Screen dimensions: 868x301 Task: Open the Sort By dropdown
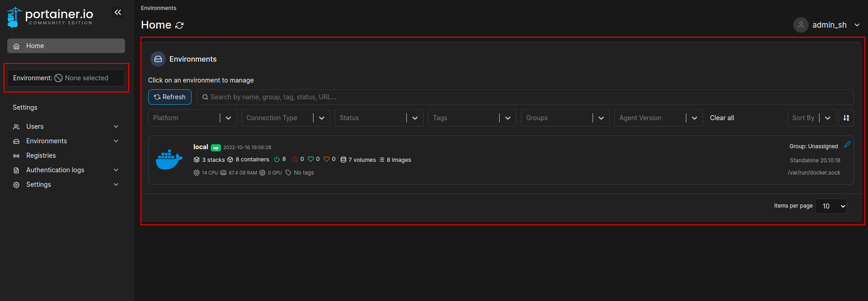(811, 118)
